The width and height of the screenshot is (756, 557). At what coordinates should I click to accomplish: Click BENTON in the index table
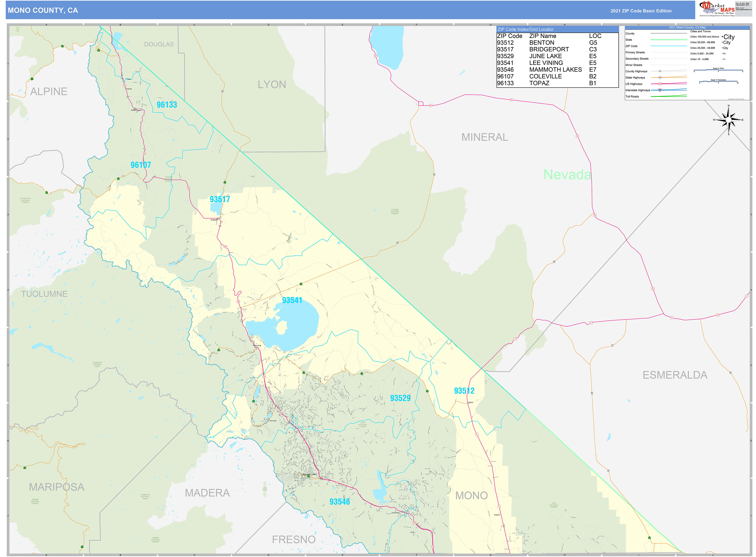pos(542,43)
